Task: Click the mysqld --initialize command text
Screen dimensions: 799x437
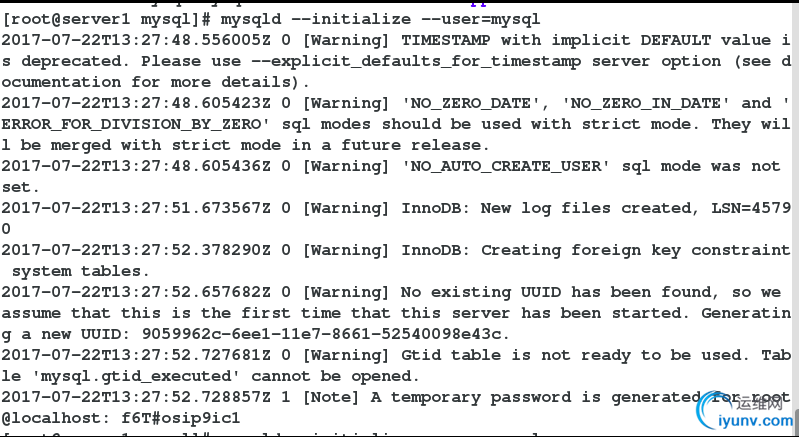Action: click(x=315, y=19)
